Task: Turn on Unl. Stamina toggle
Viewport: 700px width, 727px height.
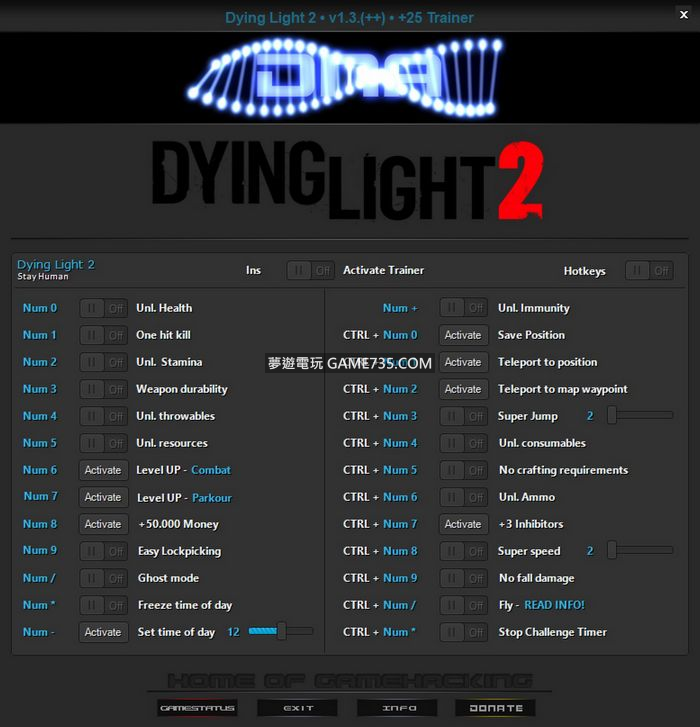Action: pos(103,362)
